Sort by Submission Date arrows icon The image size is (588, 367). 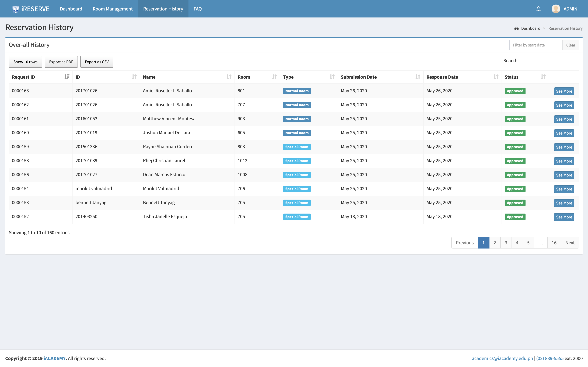[x=417, y=77]
